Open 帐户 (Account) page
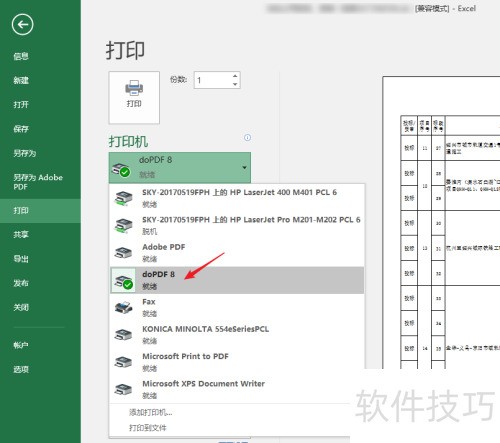500x443 pixels. pyautogui.click(x=21, y=345)
